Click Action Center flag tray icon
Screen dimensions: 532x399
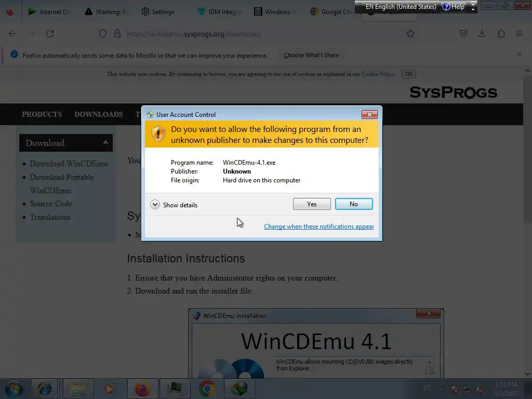point(454,390)
